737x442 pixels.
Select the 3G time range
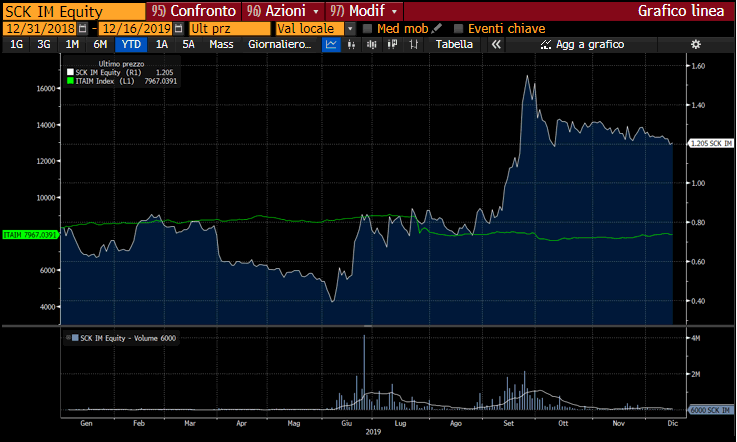44,44
